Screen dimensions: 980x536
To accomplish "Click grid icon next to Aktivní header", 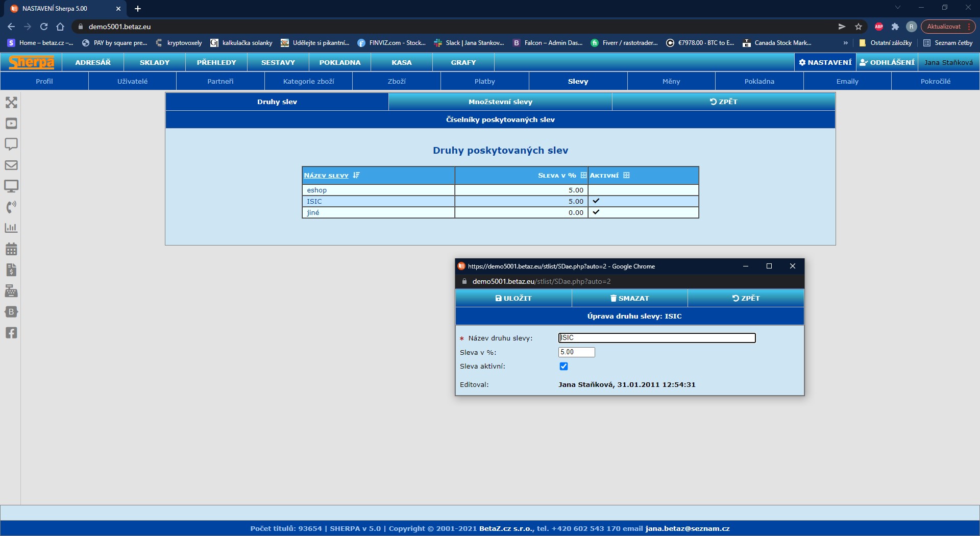I will [x=626, y=176].
